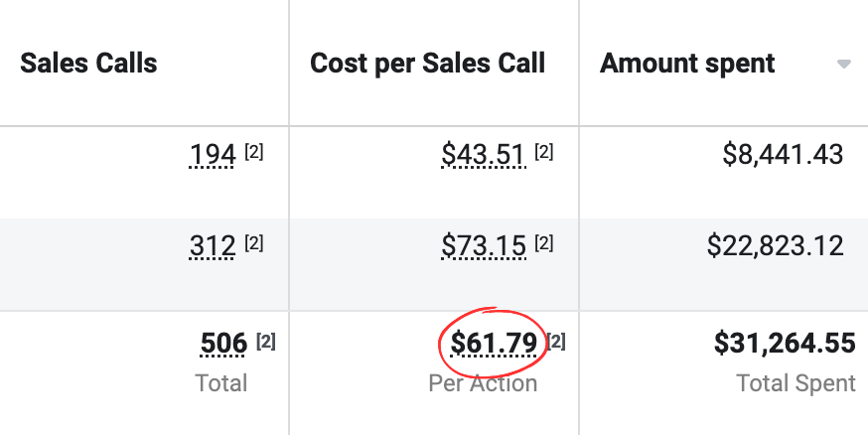Click the Amount spent column header
This screenshot has height=435, width=868.
point(687,64)
